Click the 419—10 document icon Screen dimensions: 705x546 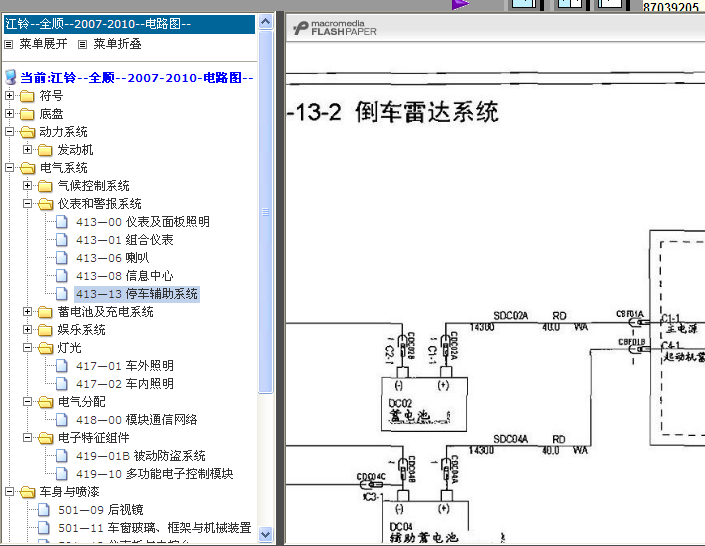[x=62, y=474]
